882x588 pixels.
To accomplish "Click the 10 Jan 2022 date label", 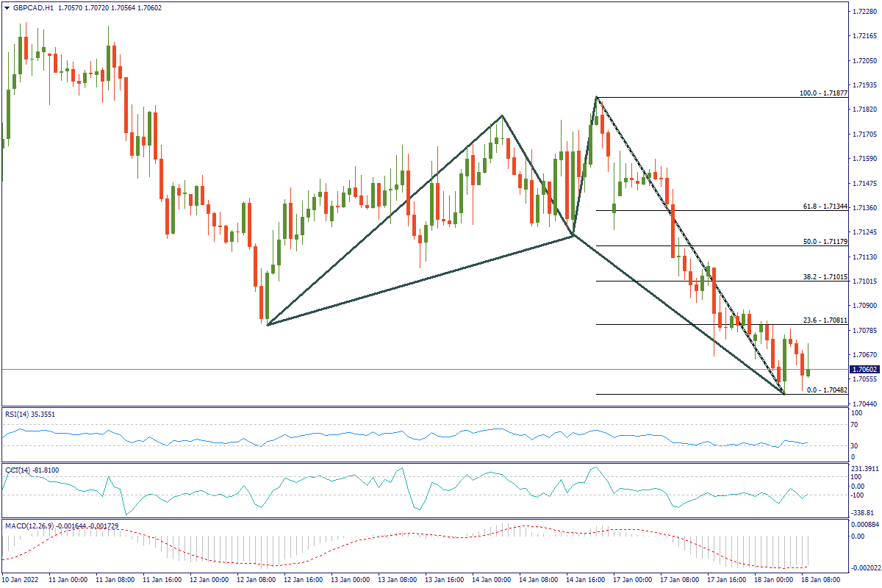I will click(22, 580).
